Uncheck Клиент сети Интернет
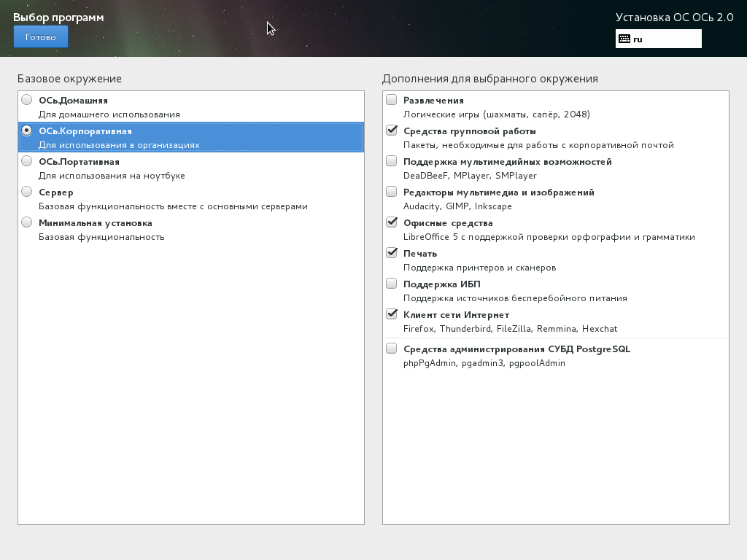Viewport: 747px width, 560px height. tap(392, 314)
